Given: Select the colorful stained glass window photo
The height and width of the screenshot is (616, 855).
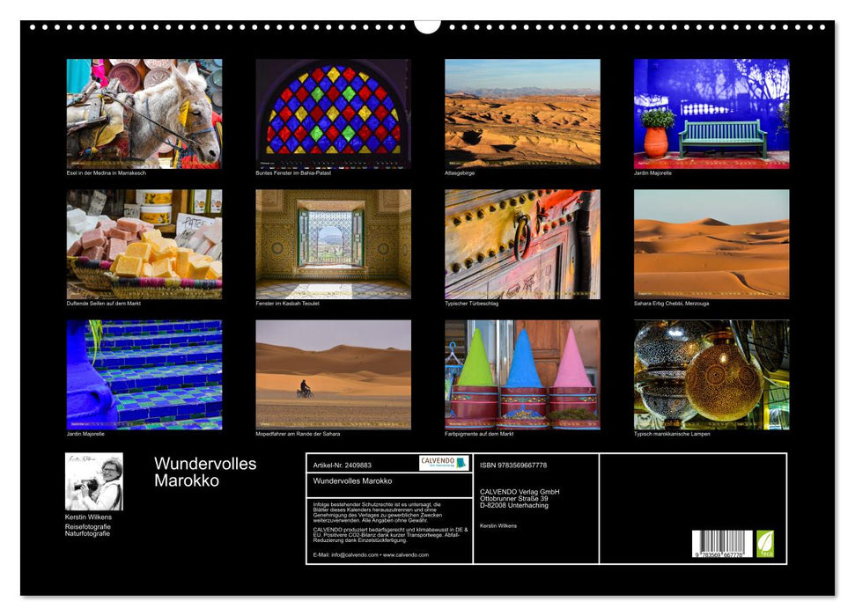Looking at the screenshot, I should coord(333,114).
